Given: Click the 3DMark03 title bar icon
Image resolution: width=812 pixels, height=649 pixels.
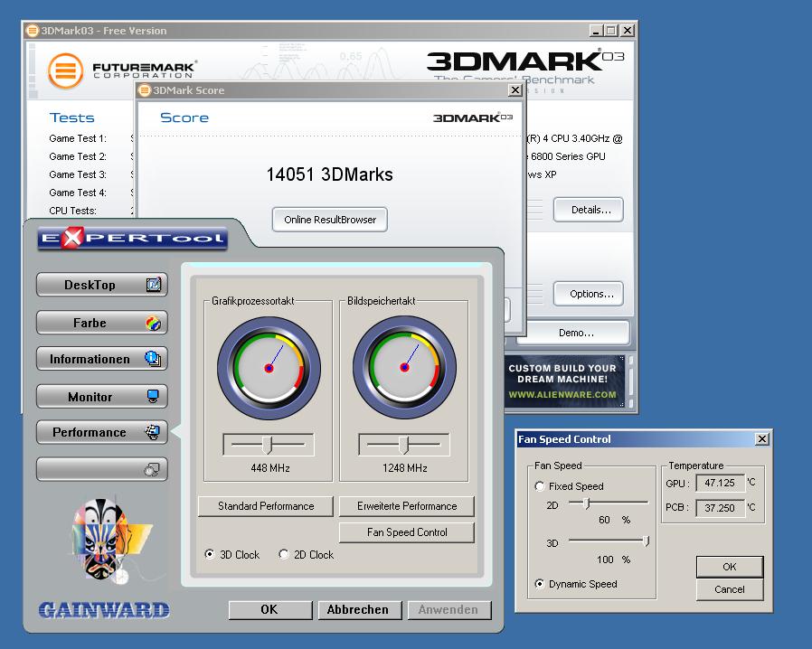Looking at the screenshot, I should (x=33, y=31).
